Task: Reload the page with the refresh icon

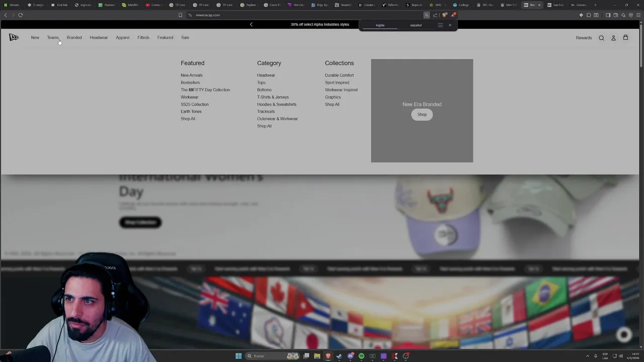Action: tap(21, 15)
